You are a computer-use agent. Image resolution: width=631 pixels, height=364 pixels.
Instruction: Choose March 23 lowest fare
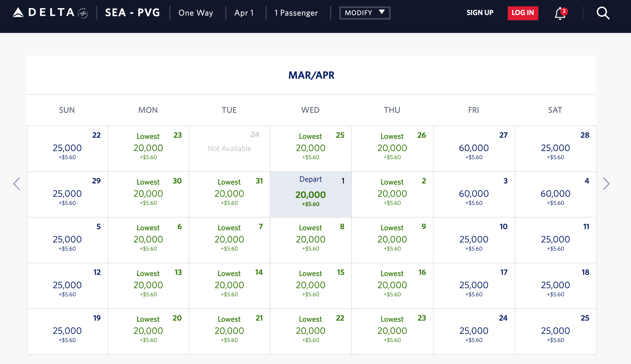point(148,148)
